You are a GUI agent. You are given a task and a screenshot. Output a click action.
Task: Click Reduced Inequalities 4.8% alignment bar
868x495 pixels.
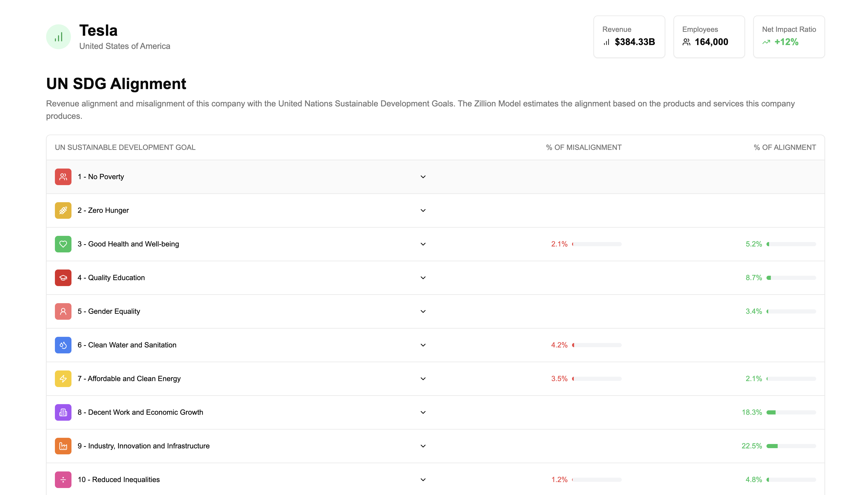[791, 480]
